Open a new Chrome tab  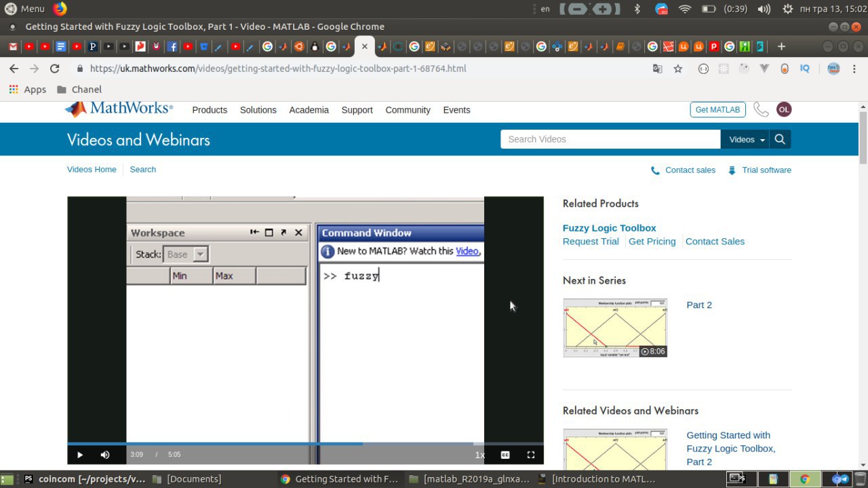pos(781,46)
